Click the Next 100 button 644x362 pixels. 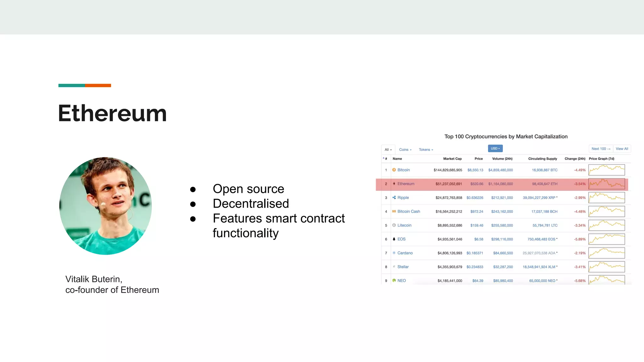pyautogui.click(x=601, y=149)
